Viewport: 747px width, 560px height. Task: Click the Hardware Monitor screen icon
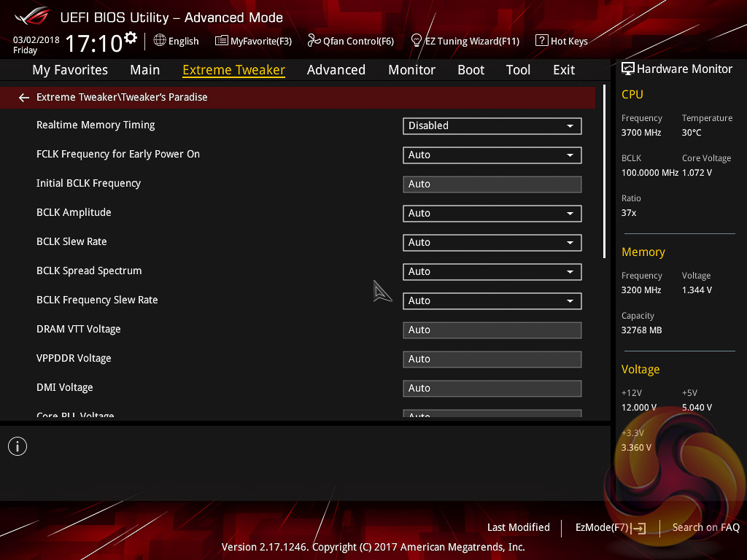pyautogui.click(x=628, y=69)
